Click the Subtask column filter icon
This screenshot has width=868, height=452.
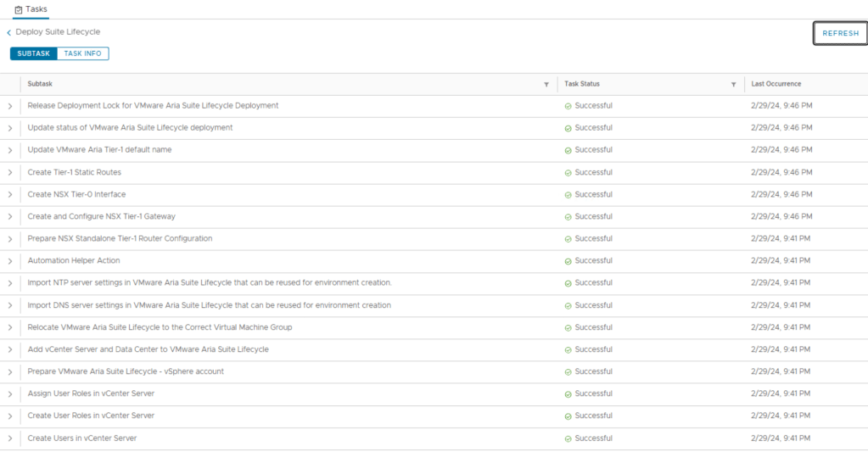[546, 85]
